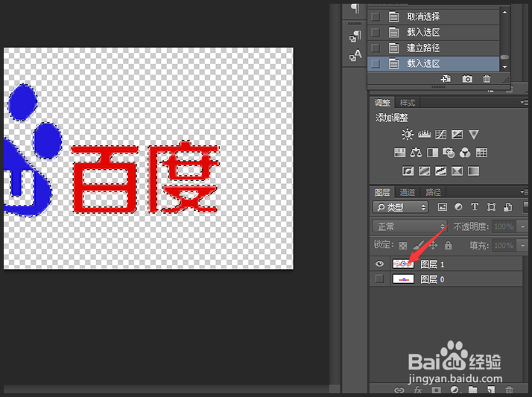Show 图层 0 via its visibility box
The width and height of the screenshot is (532, 397).
(380, 279)
